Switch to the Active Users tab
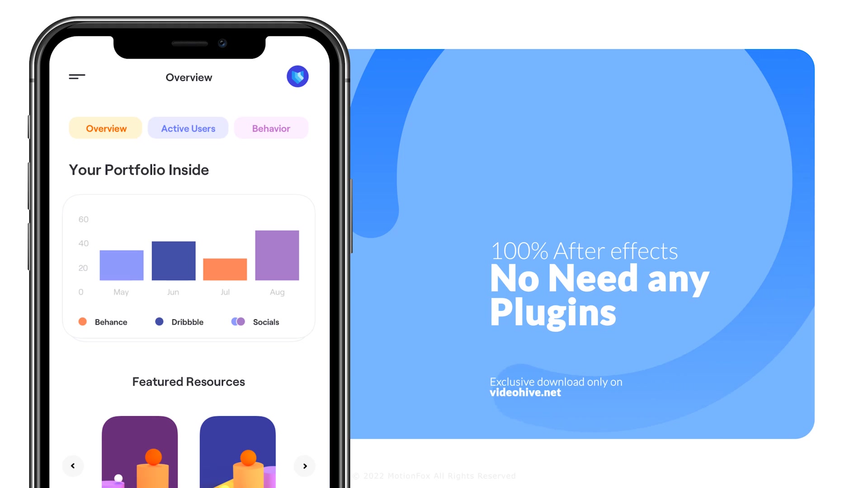Viewport: 868px width, 488px height. (188, 128)
